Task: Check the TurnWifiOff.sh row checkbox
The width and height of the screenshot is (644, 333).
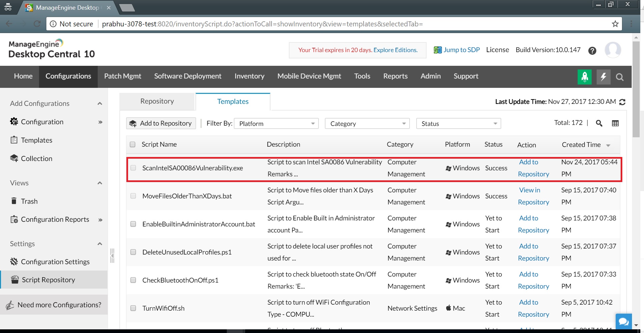Action: pyautogui.click(x=133, y=308)
